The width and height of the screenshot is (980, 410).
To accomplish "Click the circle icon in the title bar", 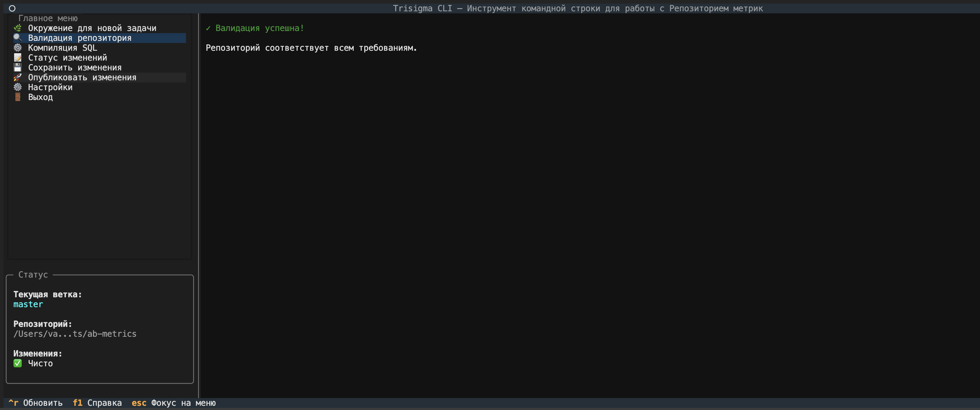I will [x=12, y=8].
